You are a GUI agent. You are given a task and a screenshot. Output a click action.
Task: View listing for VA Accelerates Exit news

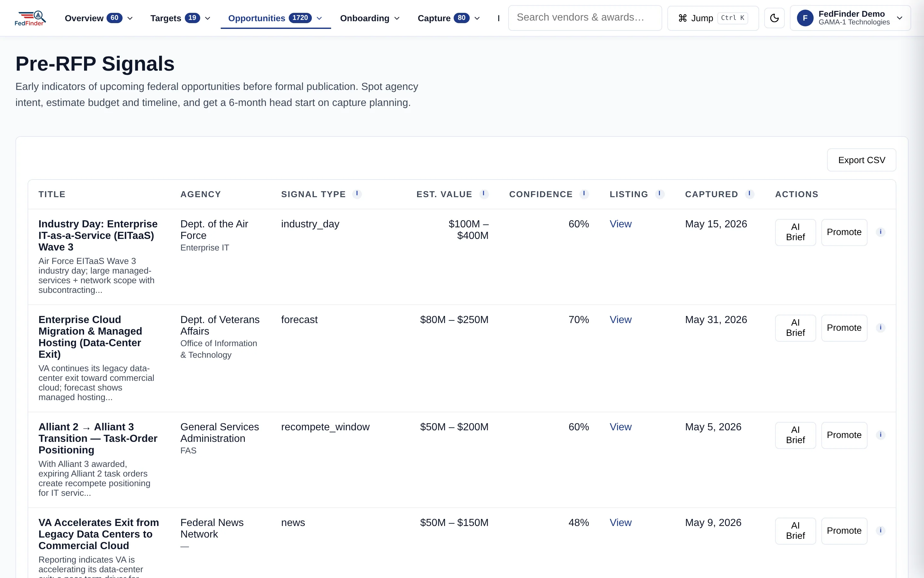(x=620, y=522)
